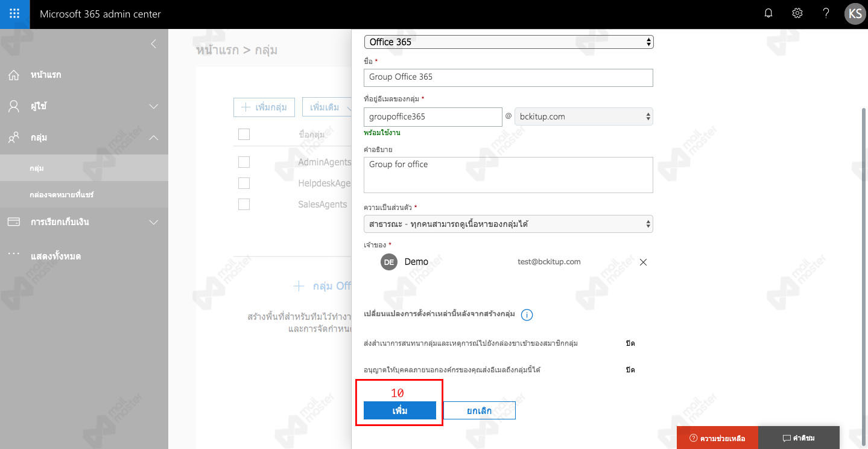Click AdminAgents group name
868x449 pixels.
click(325, 162)
